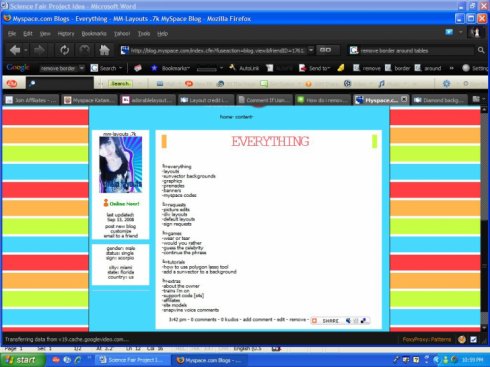Open Google toolbar search box dropdown

(x=82, y=68)
